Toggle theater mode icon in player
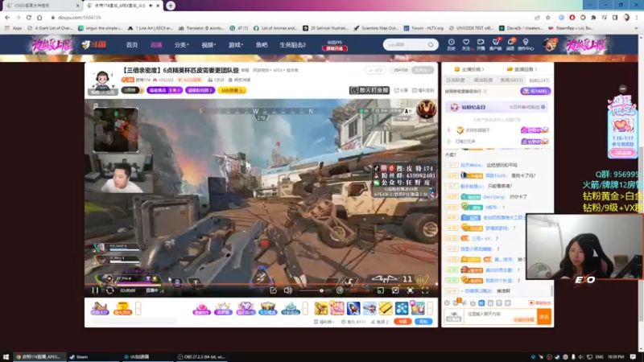The height and width of the screenshot is (362, 644). click(x=395, y=290)
